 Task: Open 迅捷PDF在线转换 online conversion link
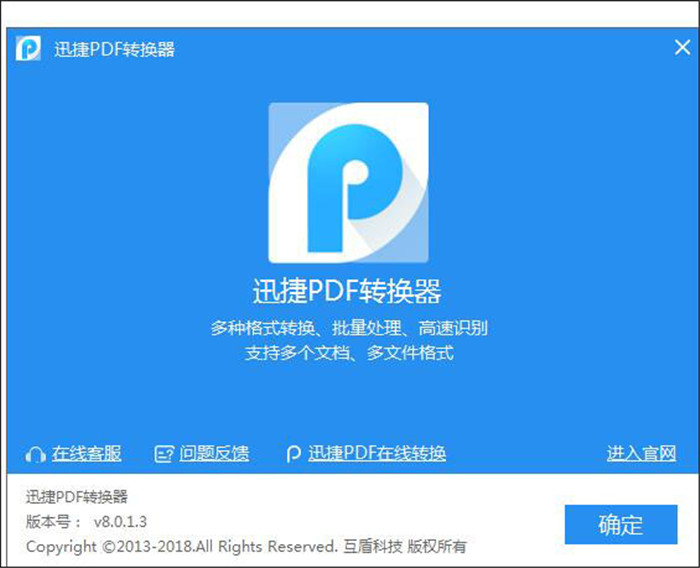click(x=377, y=453)
